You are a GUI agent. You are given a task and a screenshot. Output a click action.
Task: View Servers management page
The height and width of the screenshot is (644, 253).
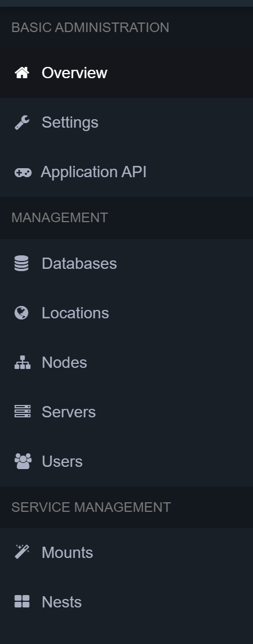click(x=126, y=412)
